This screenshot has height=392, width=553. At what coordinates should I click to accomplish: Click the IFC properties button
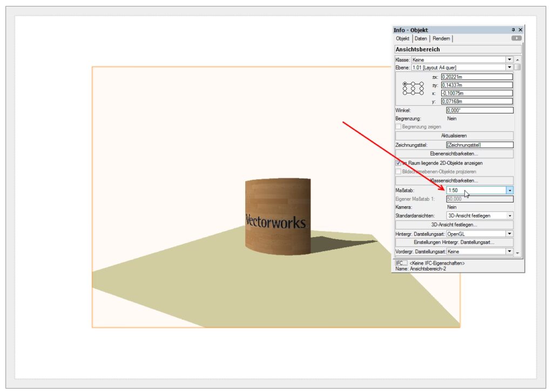coord(401,263)
